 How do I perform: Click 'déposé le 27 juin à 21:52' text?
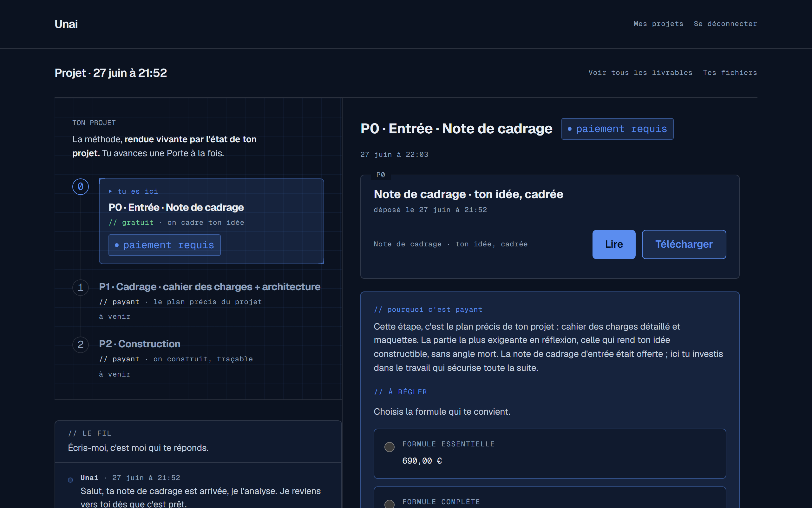tap(430, 210)
